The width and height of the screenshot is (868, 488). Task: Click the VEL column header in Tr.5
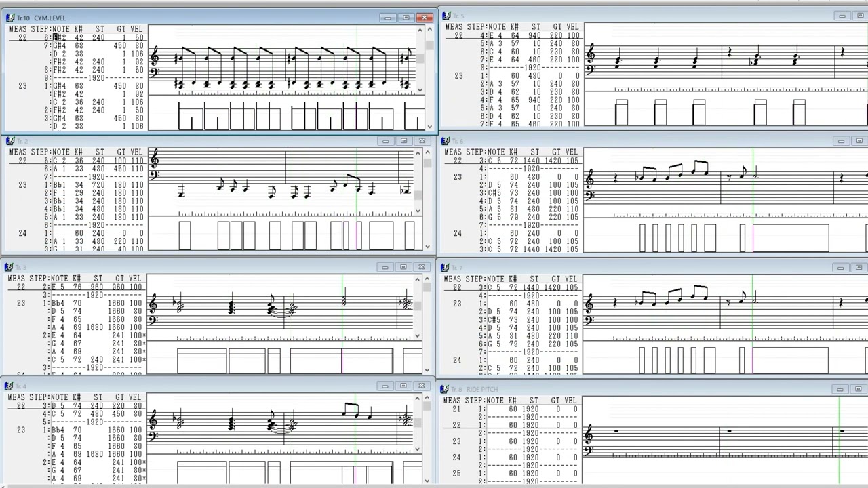pyautogui.click(x=574, y=26)
